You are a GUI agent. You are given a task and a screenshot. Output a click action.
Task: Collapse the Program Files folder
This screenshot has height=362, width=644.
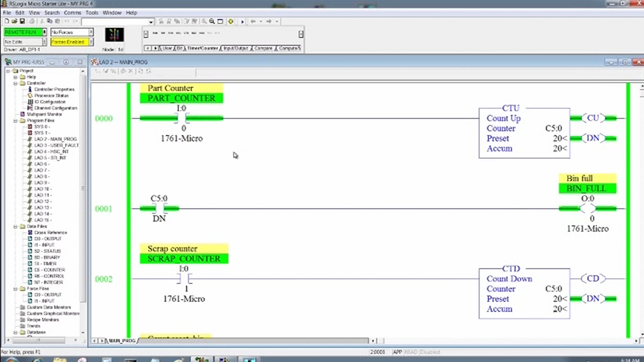coord(16,121)
